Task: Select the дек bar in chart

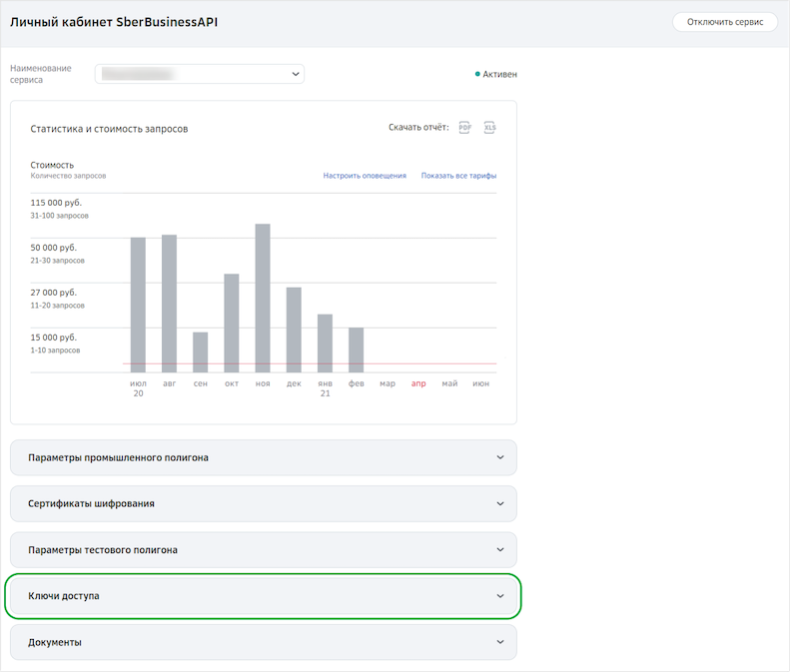Action: click(294, 330)
